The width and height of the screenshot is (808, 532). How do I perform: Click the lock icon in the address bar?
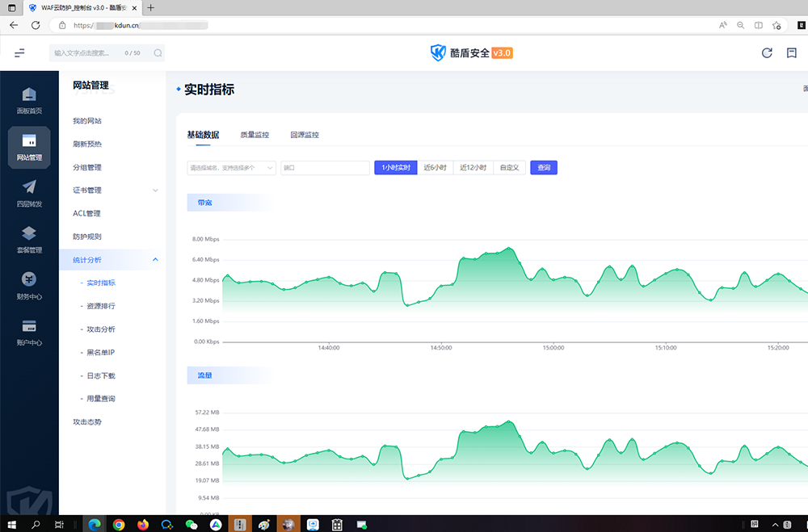point(62,25)
